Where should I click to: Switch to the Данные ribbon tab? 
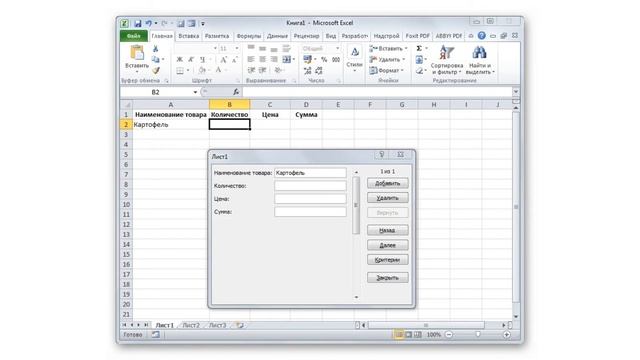[x=277, y=36]
